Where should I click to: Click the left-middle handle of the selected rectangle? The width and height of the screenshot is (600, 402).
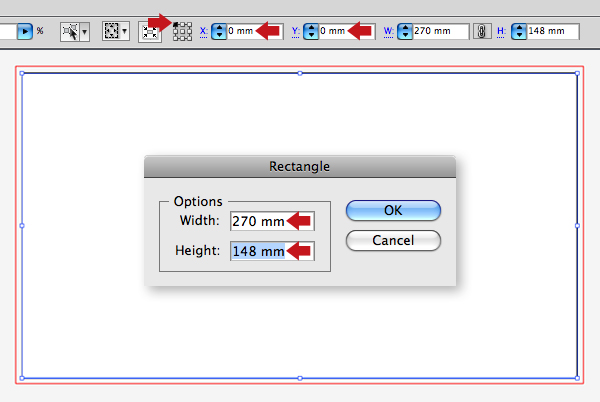tap(22, 226)
